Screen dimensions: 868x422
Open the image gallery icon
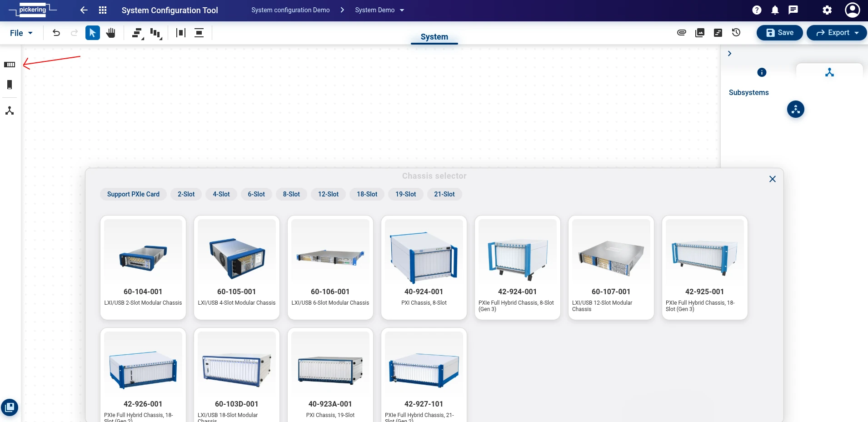(x=700, y=32)
